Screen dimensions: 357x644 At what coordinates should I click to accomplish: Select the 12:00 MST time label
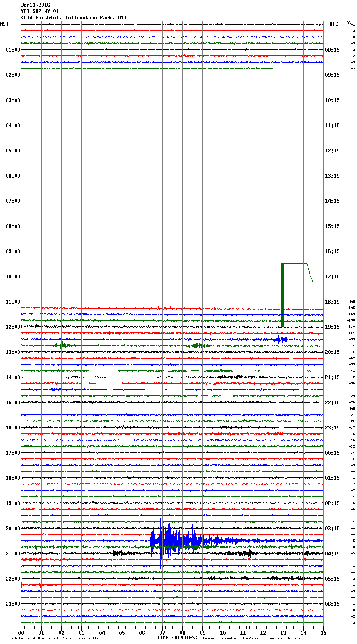click(x=13, y=327)
